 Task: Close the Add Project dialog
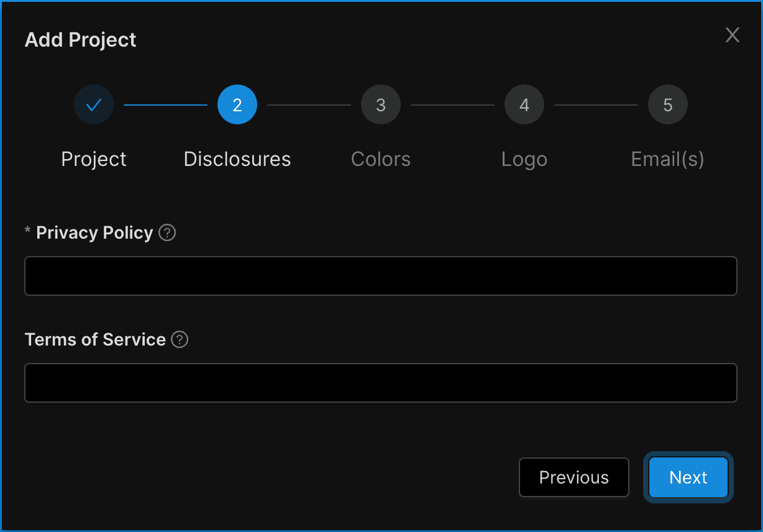pyautogui.click(x=733, y=35)
